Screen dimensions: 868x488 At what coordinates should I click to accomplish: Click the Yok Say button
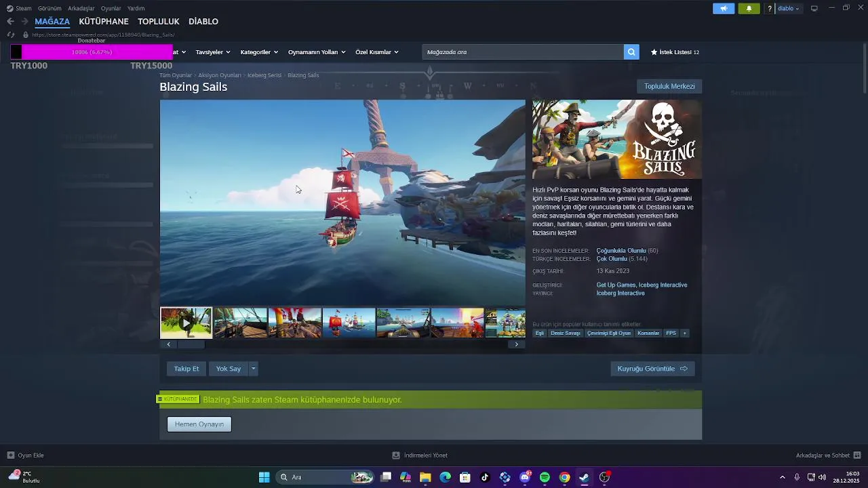[229, 369]
